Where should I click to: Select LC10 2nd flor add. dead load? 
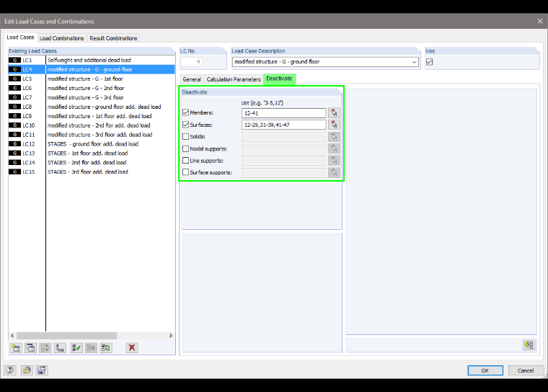point(92,125)
